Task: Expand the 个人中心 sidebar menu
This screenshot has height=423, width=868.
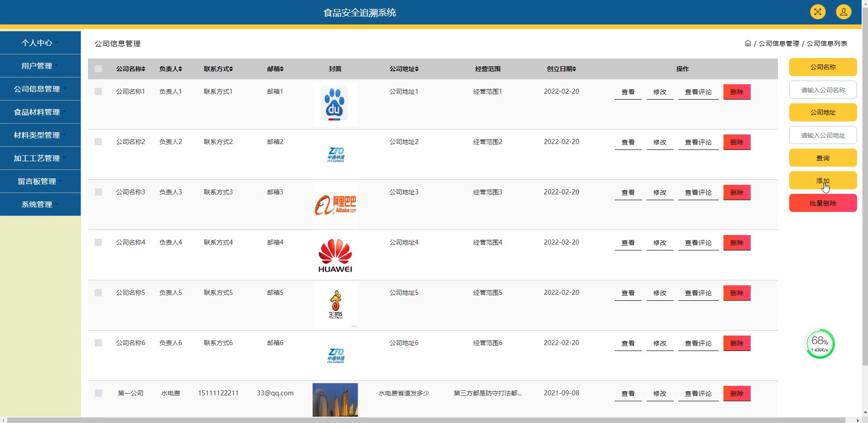Action: [x=40, y=43]
